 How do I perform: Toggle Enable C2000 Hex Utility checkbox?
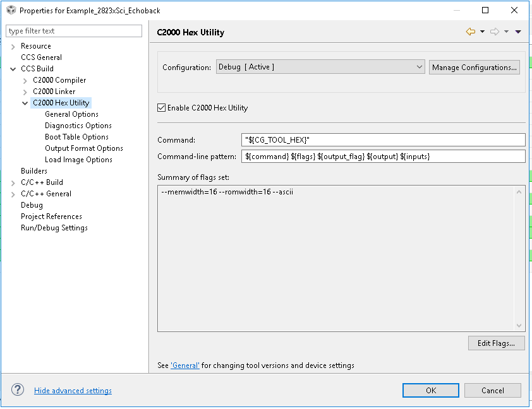(161, 108)
